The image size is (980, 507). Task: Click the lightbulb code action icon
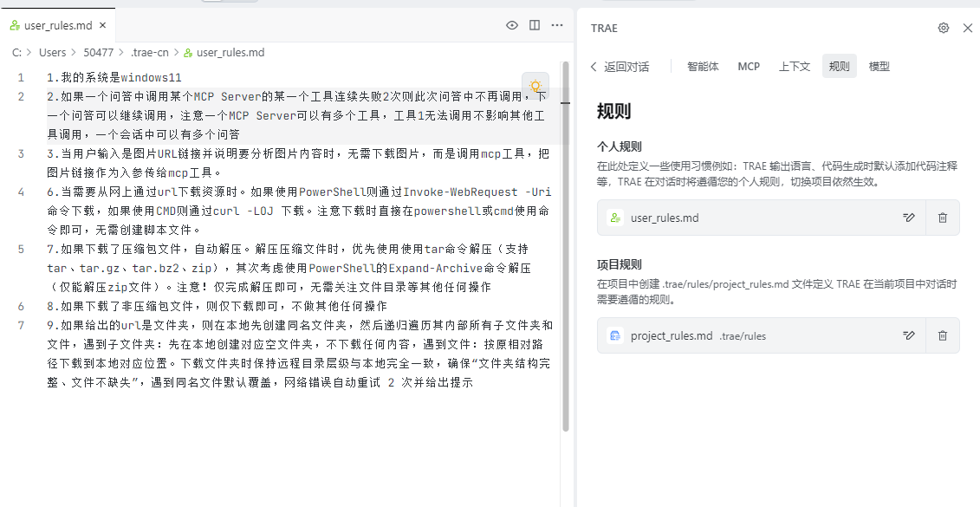(535, 86)
